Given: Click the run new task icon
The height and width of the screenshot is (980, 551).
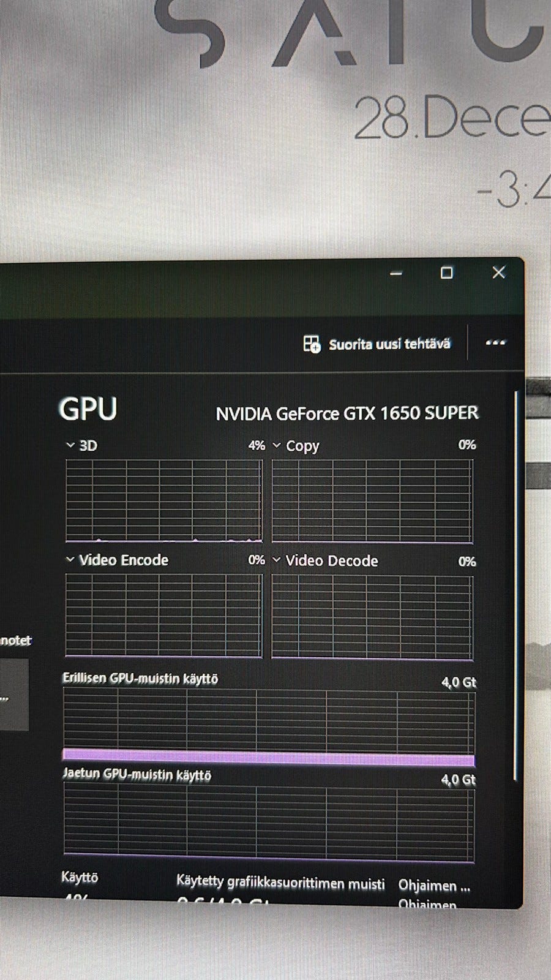Looking at the screenshot, I should 312,344.
